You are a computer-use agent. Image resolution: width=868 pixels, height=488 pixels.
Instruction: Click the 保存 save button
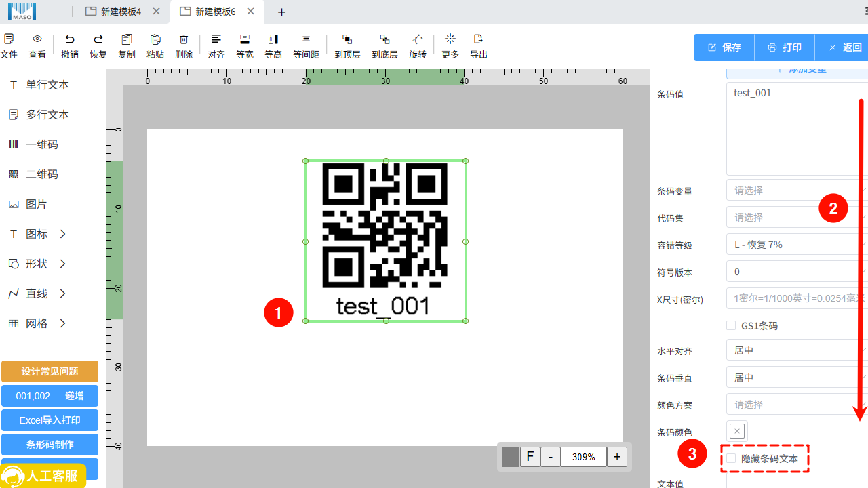point(724,47)
